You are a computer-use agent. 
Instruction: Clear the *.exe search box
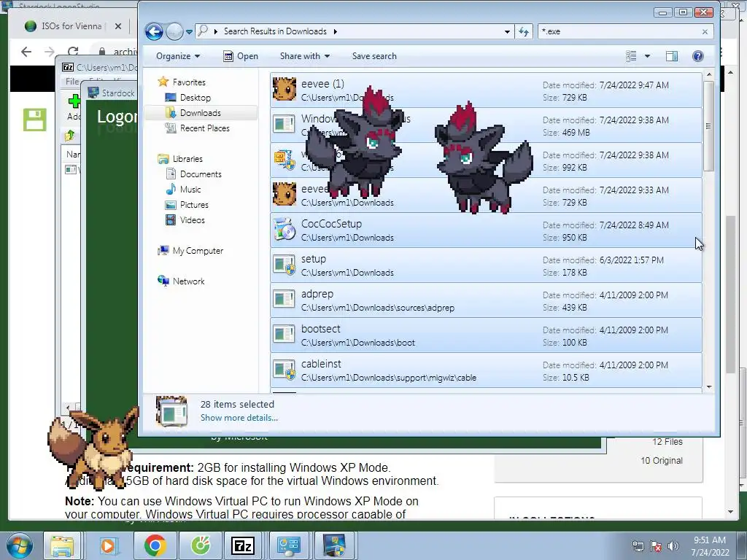[705, 32]
